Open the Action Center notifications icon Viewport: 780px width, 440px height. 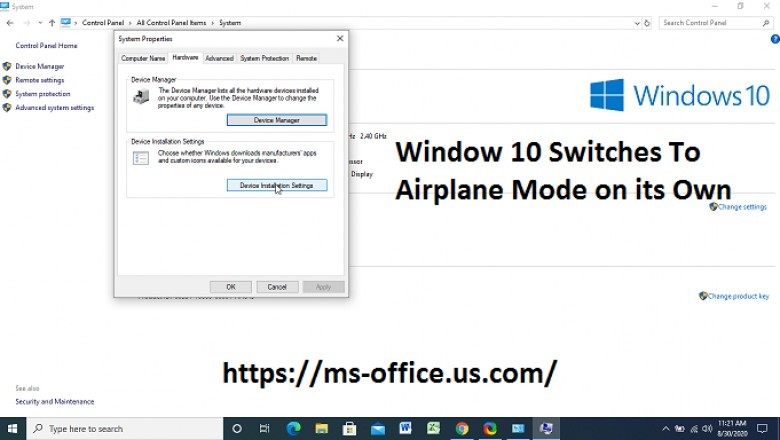(762, 429)
